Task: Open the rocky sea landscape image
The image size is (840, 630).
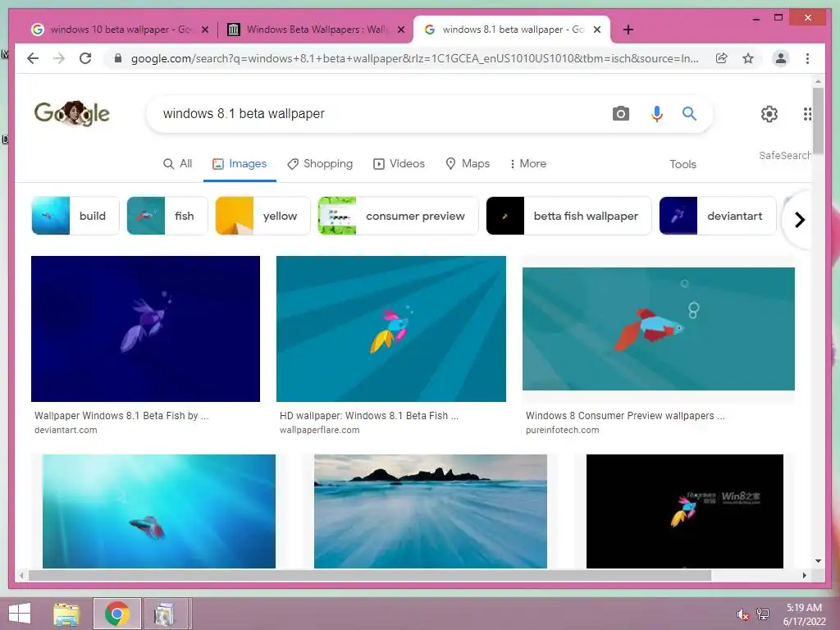Action: click(430, 511)
